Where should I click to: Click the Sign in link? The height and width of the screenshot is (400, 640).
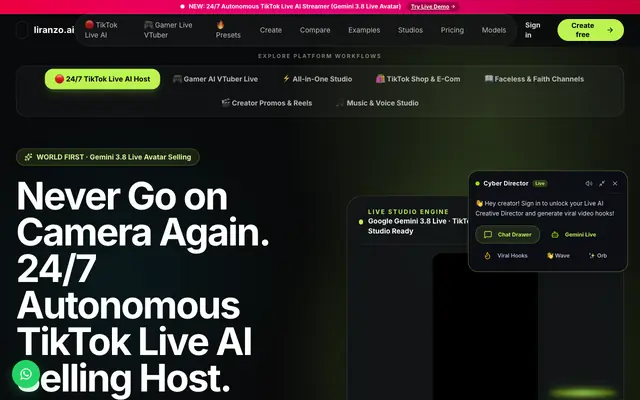[x=532, y=30]
